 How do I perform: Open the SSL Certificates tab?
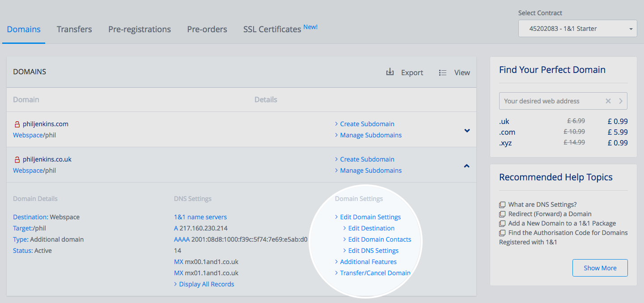click(x=272, y=29)
